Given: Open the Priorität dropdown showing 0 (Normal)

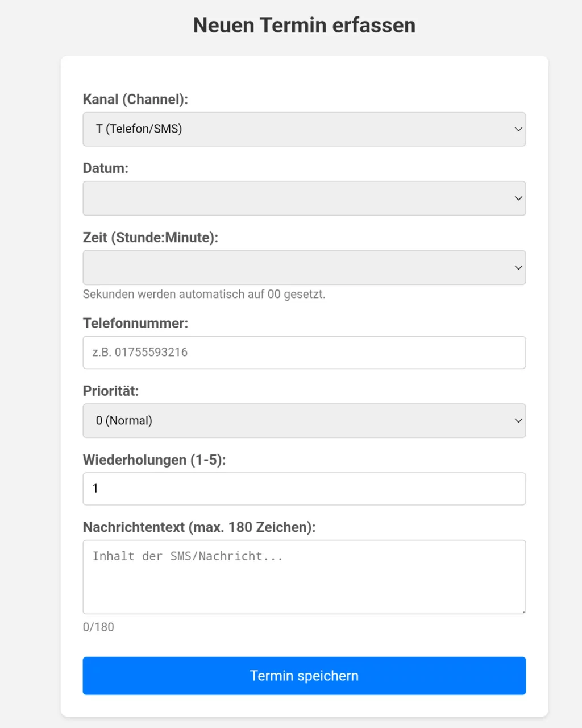Looking at the screenshot, I should point(304,421).
